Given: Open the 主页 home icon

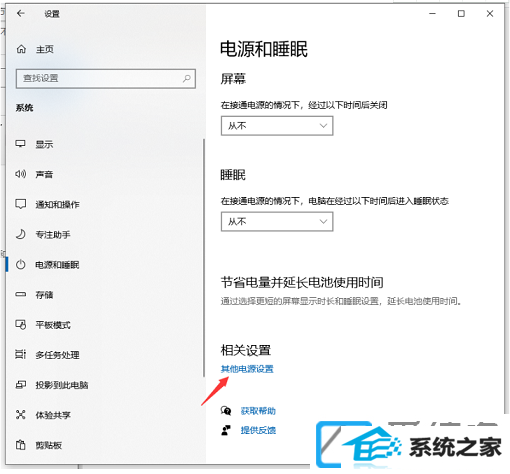Looking at the screenshot, I should click(x=21, y=49).
